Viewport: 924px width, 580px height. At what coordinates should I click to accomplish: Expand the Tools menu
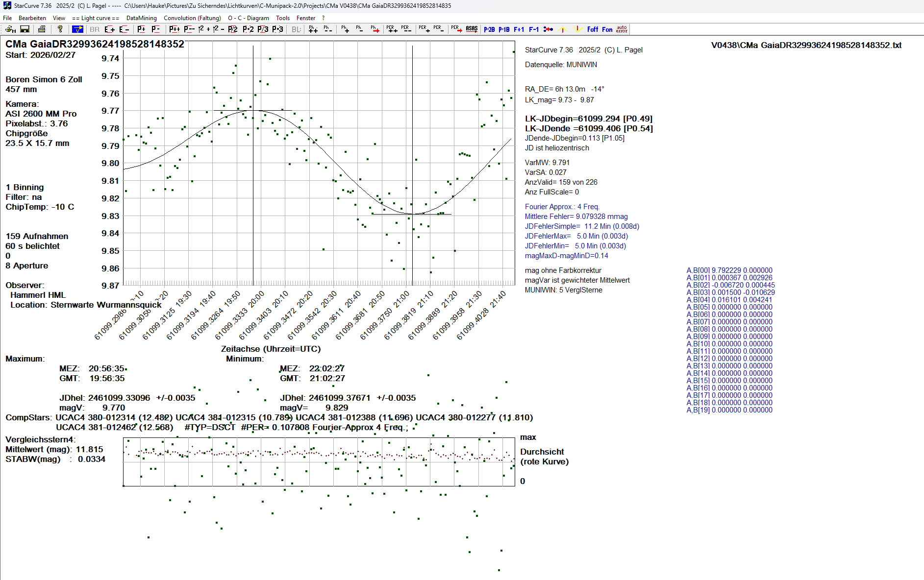pyautogui.click(x=282, y=18)
